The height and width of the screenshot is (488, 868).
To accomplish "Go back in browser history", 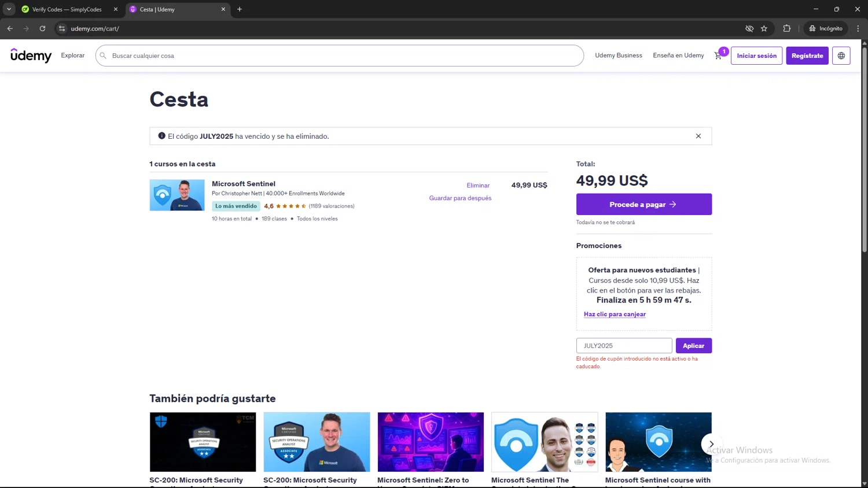I will (x=10, y=28).
